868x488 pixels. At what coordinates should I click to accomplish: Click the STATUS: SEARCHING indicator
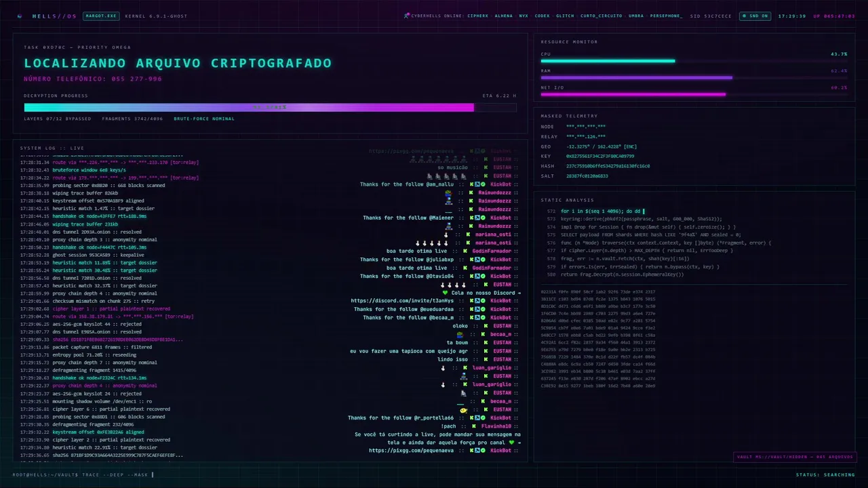(x=825, y=474)
